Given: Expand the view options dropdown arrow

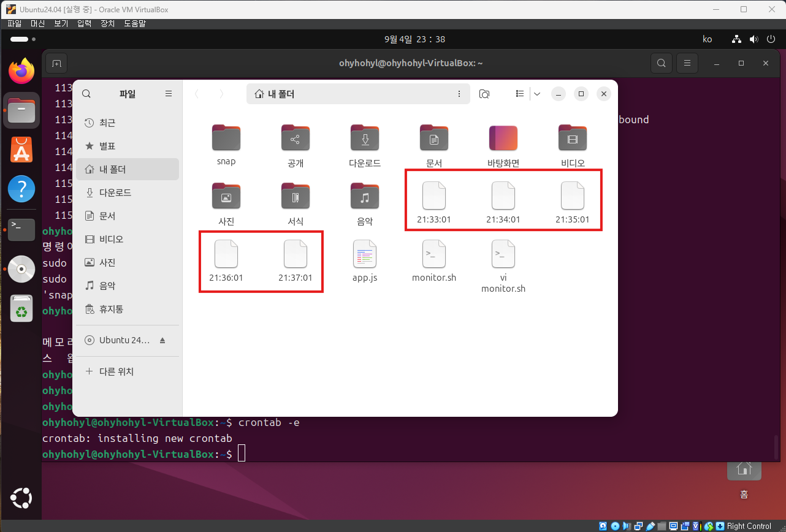Looking at the screenshot, I should coord(537,94).
